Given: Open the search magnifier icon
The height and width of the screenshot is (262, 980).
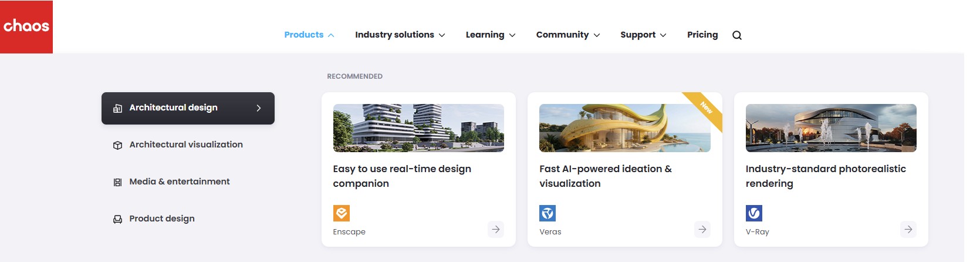Looking at the screenshot, I should [736, 35].
